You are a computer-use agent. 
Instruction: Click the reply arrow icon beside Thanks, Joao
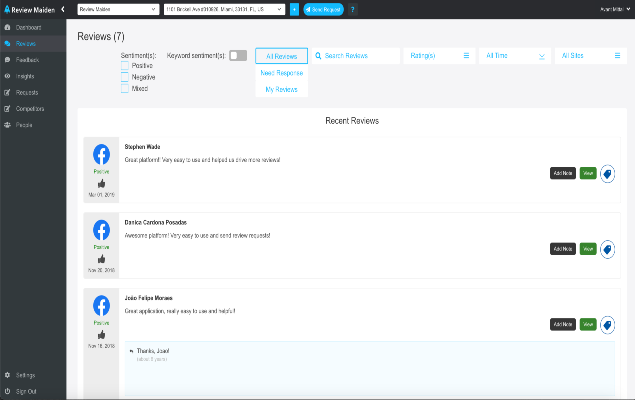tap(131, 351)
